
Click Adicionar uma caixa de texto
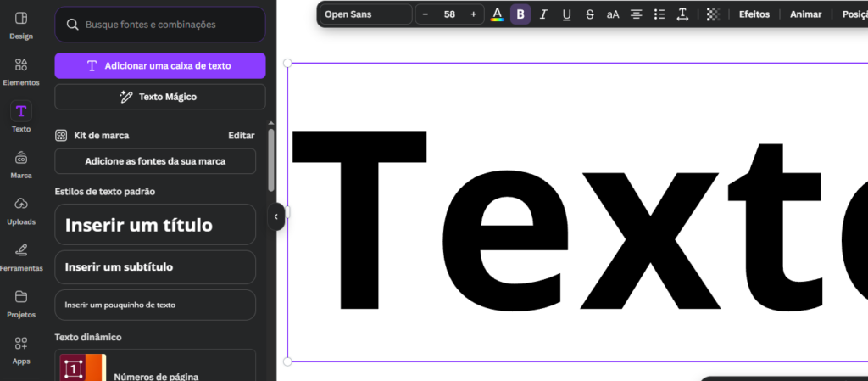pyautogui.click(x=160, y=65)
